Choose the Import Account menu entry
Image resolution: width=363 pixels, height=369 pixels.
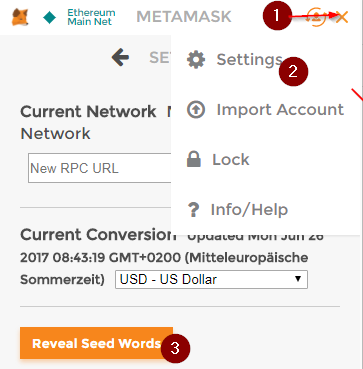click(x=280, y=110)
